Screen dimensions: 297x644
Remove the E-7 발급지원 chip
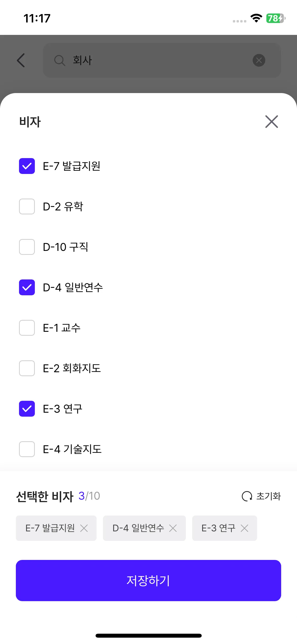(x=84, y=528)
